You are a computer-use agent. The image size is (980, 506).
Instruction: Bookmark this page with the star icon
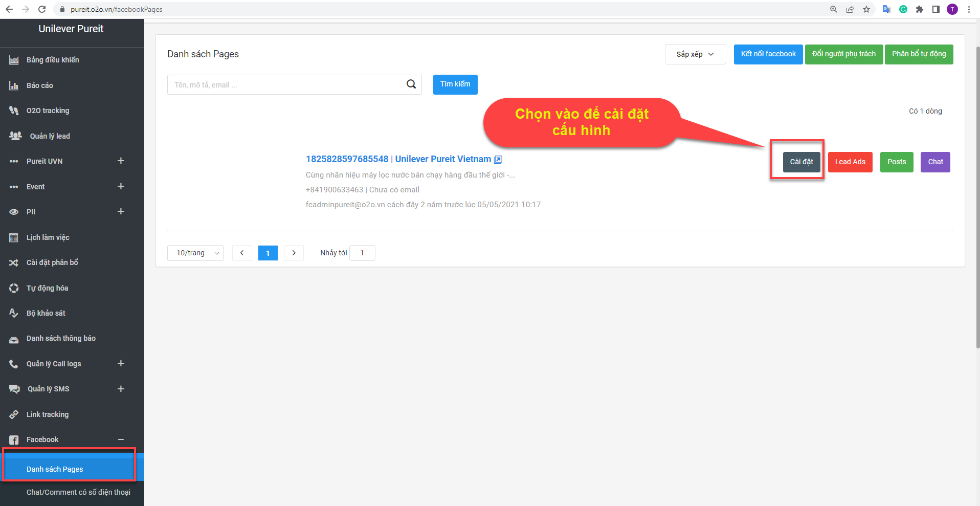pyautogui.click(x=866, y=9)
